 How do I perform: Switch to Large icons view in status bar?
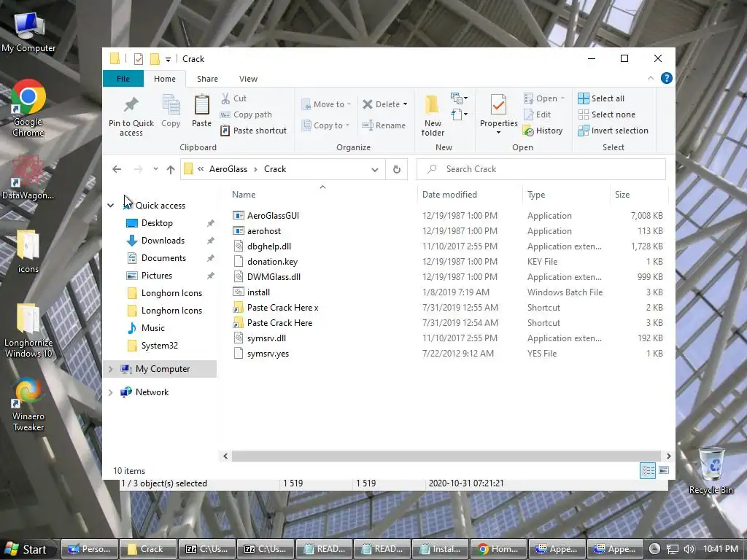coord(664,470)
